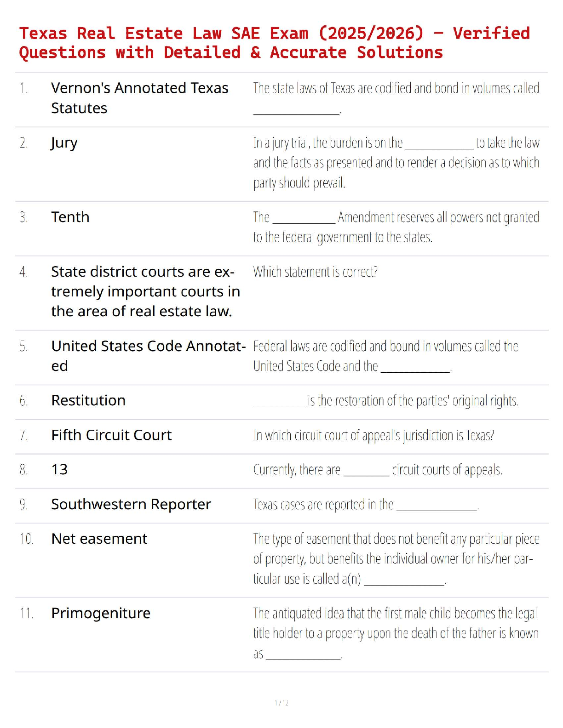The width and height of the screenshot is (563, 728).
Task: Click the question about restoration of parties' rights
Action: (x=412, y=401)
